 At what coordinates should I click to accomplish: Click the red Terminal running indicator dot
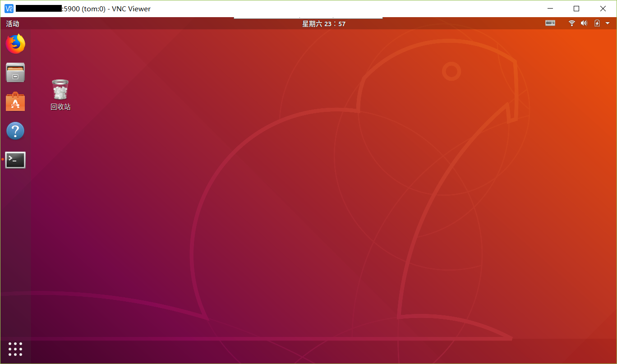pos(2,159)
